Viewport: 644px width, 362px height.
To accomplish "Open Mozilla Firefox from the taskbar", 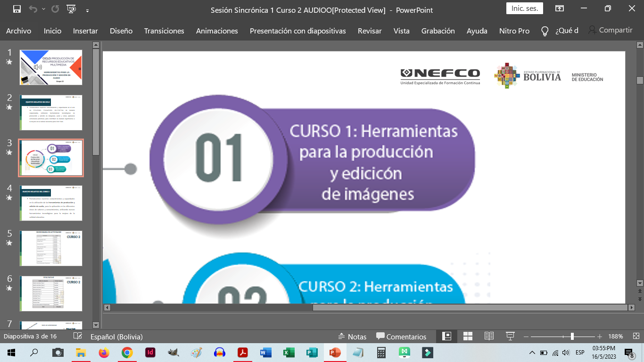I will [104, 353].
